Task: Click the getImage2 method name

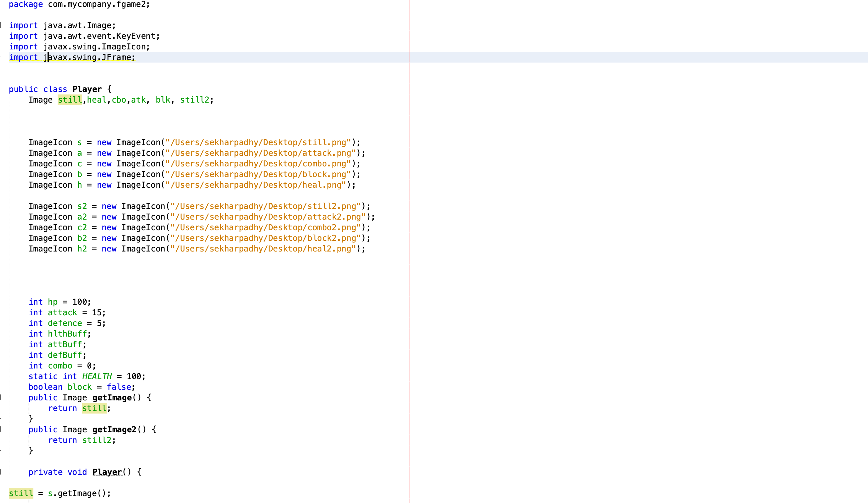Action: click(114, 429)
